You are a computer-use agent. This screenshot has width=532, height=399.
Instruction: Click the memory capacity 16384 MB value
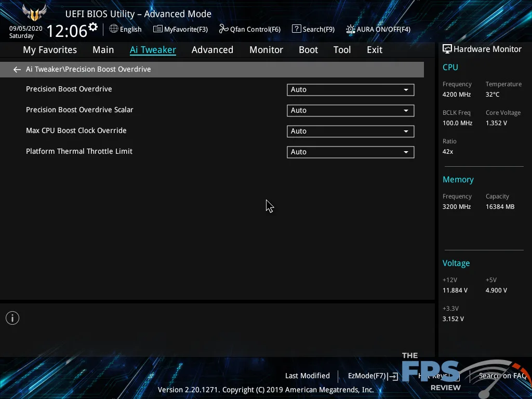click(500, 207)
